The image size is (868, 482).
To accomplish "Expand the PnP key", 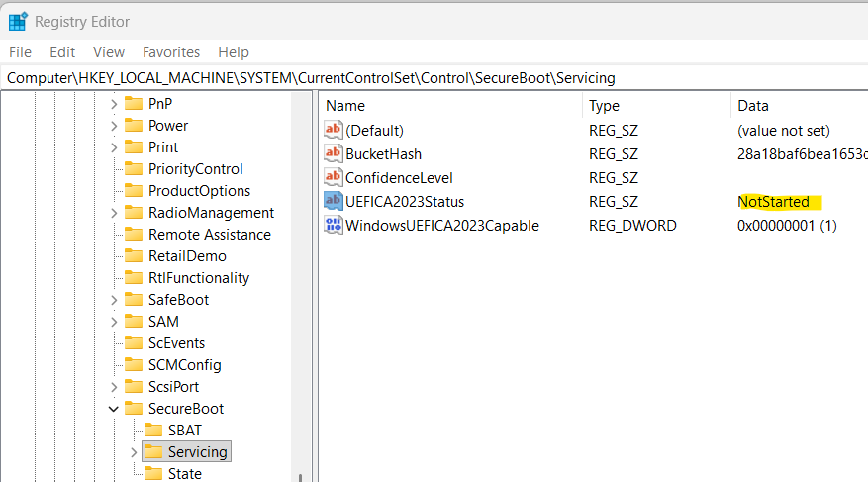I will (114, 104).
